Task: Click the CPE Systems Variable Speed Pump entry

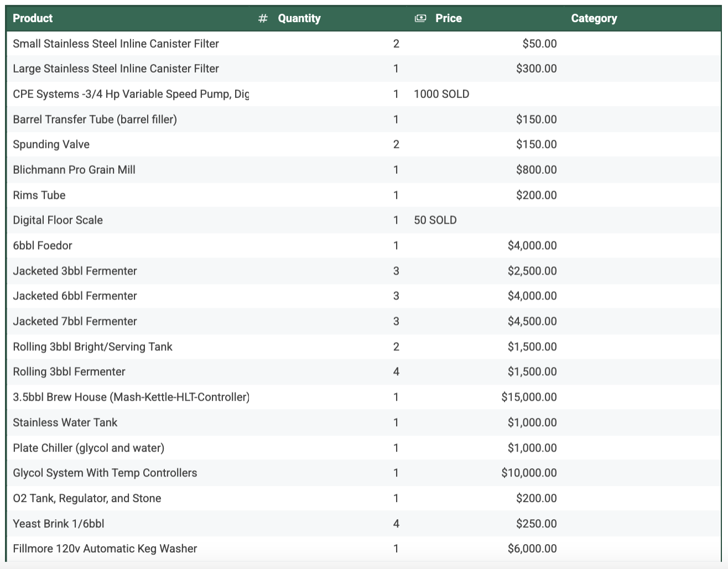Action: [x=131, y=94]
